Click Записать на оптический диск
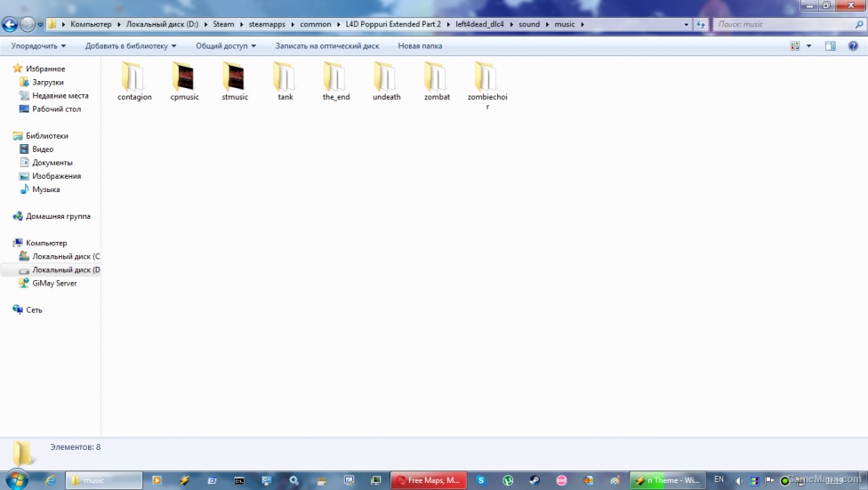 (x=327, y=46)
